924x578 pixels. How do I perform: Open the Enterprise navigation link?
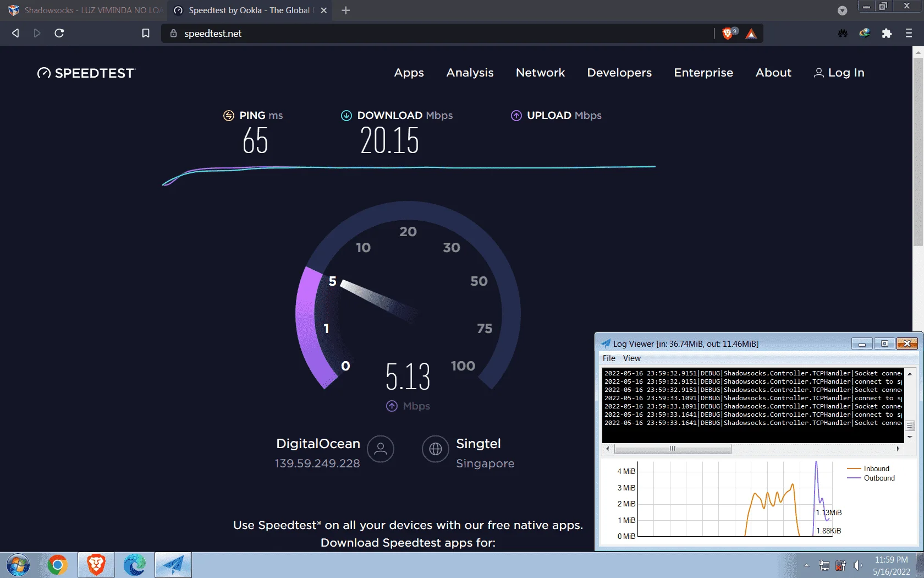pyautogui.click(x=703, y=73)
